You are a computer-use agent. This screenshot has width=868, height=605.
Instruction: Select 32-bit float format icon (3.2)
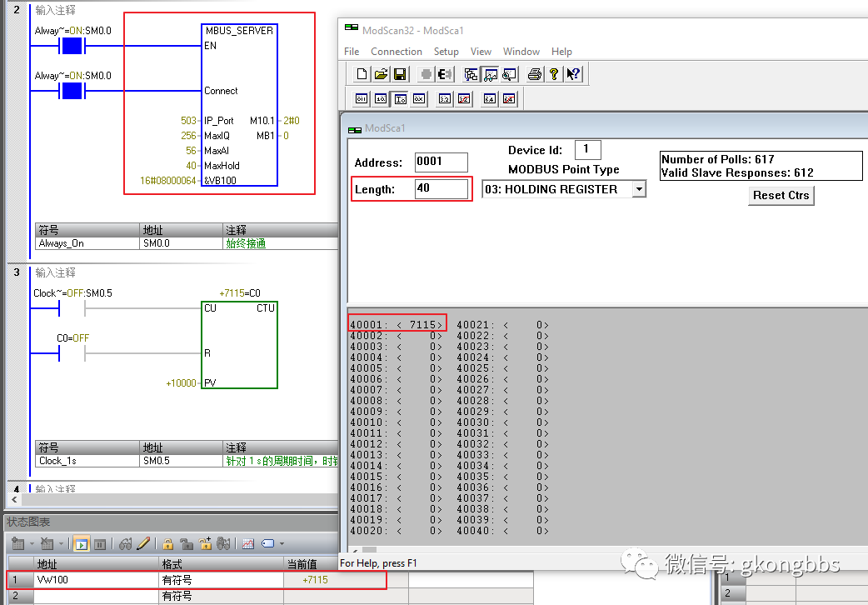click(445, 99)
